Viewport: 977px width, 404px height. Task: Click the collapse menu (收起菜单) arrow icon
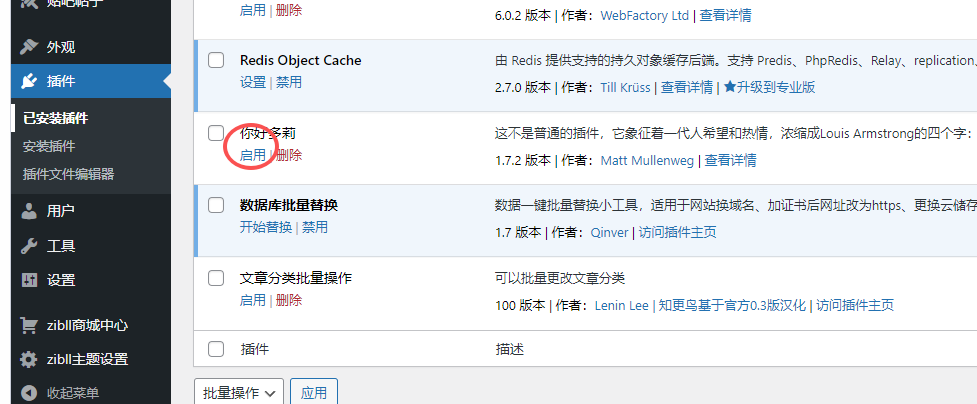(29, 393)
